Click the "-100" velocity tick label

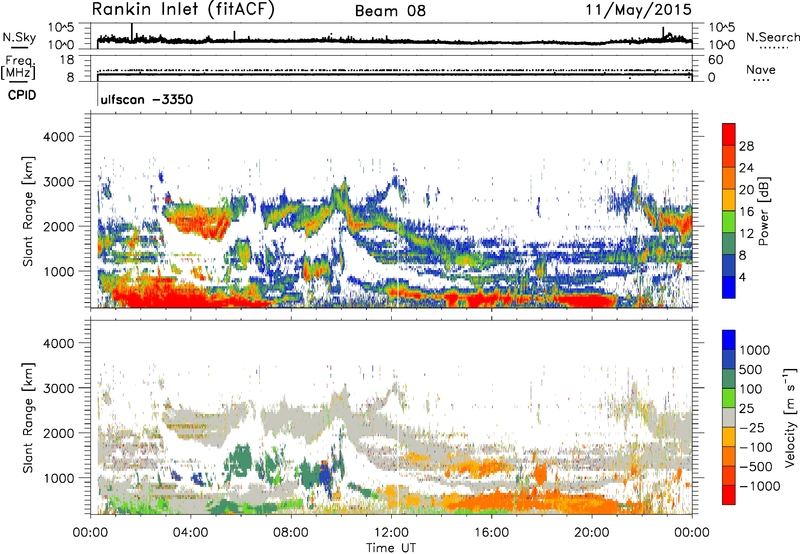pyautogui.click(x=756, y=447)
